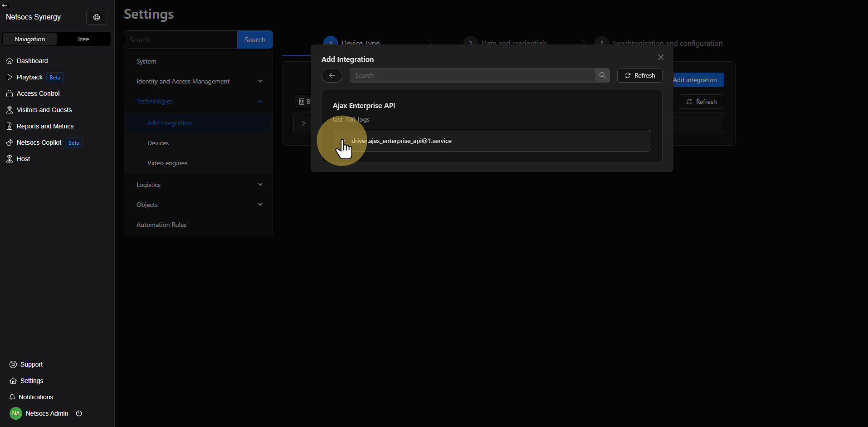Image resolution: width=868 pixels, height=427 pixels.
Task: Switch to the Tree tab
Action: tap(83, 39)
